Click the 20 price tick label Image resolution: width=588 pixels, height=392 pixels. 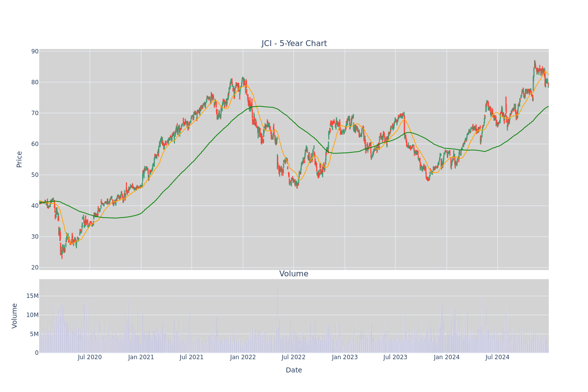coord(35,268)
